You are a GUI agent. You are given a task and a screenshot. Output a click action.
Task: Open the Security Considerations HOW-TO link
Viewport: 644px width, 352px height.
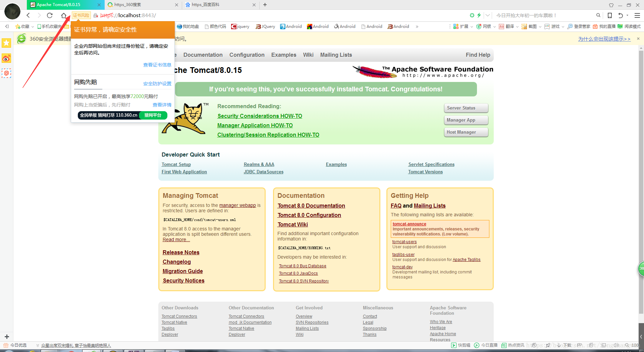(260, 116)
